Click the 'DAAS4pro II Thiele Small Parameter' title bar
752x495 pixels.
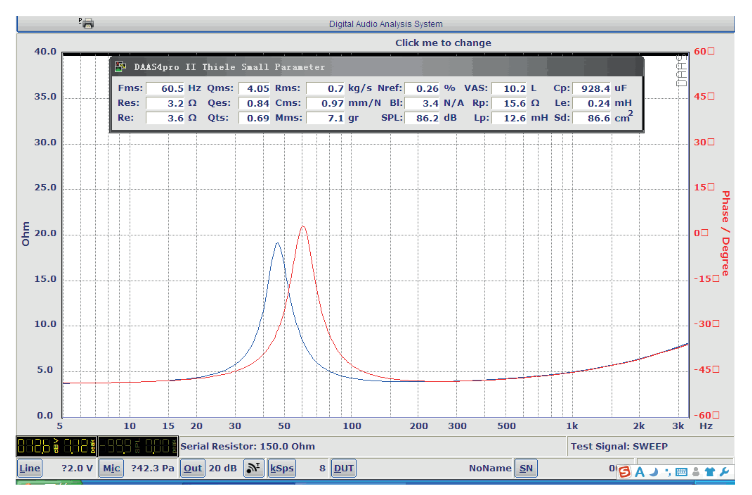pos(377,67)
